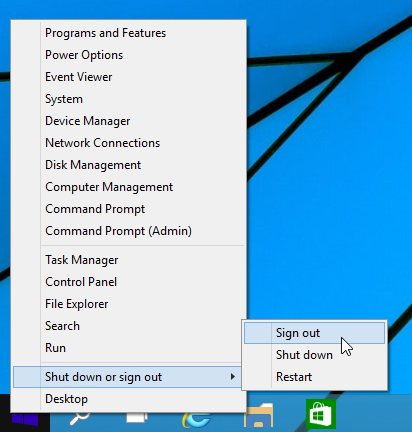Image resolution: width=412 pixels, height=432 pixels.
Task: Open the System entry
Action: click(129, 99)
